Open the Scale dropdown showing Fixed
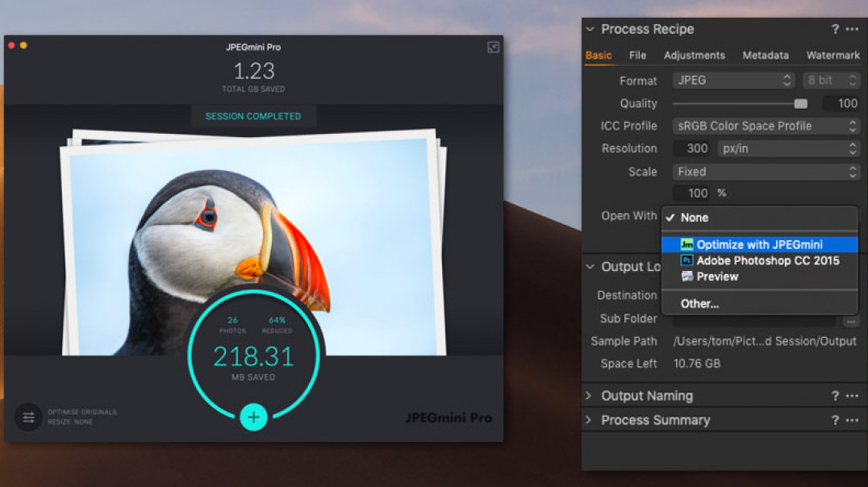868x487 pixels. (766, 172)
